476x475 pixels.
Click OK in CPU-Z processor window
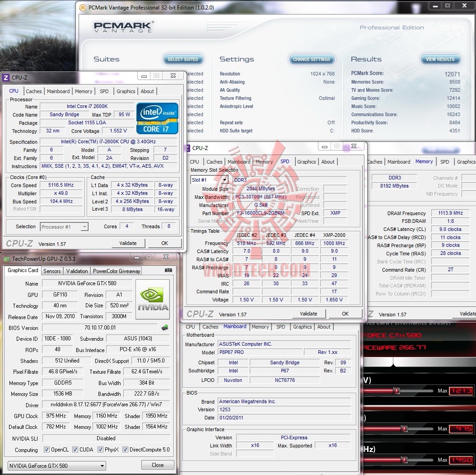[164, 243]
